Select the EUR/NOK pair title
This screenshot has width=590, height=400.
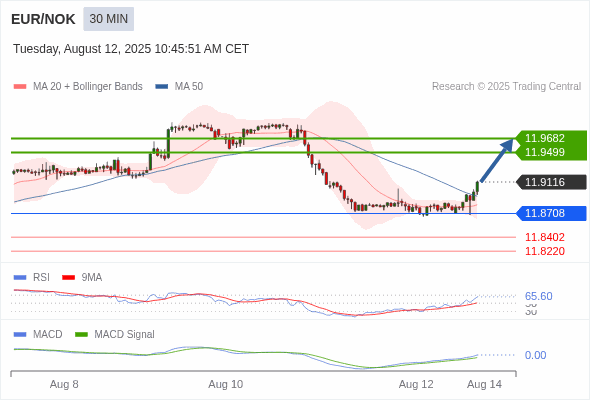[43, 19]
